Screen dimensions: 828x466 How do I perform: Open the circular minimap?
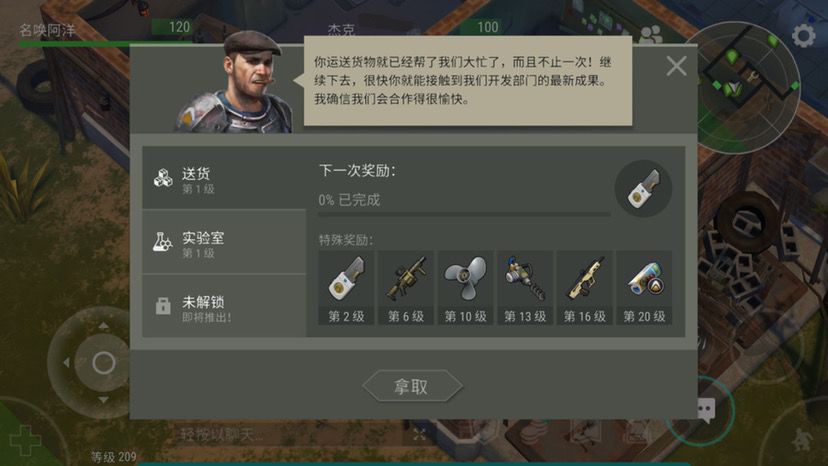[x=746, y=87]
